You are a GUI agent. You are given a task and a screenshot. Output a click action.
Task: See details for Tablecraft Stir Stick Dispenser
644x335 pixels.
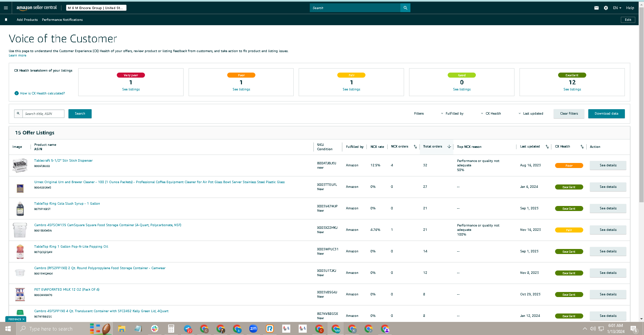(x=608, y=165)
